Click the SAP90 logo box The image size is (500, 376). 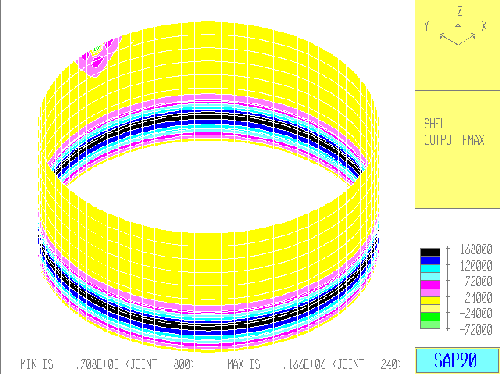click(x=457, y=360)
